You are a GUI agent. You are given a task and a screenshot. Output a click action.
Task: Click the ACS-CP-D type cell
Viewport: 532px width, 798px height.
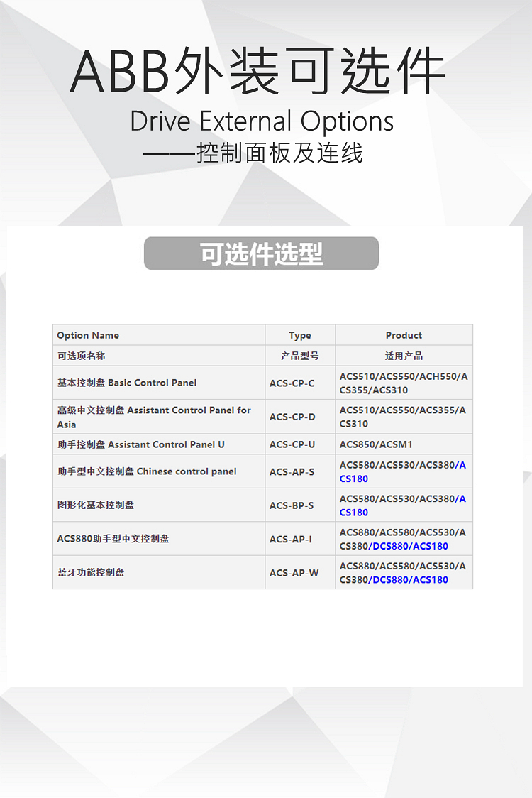[292, 417]
